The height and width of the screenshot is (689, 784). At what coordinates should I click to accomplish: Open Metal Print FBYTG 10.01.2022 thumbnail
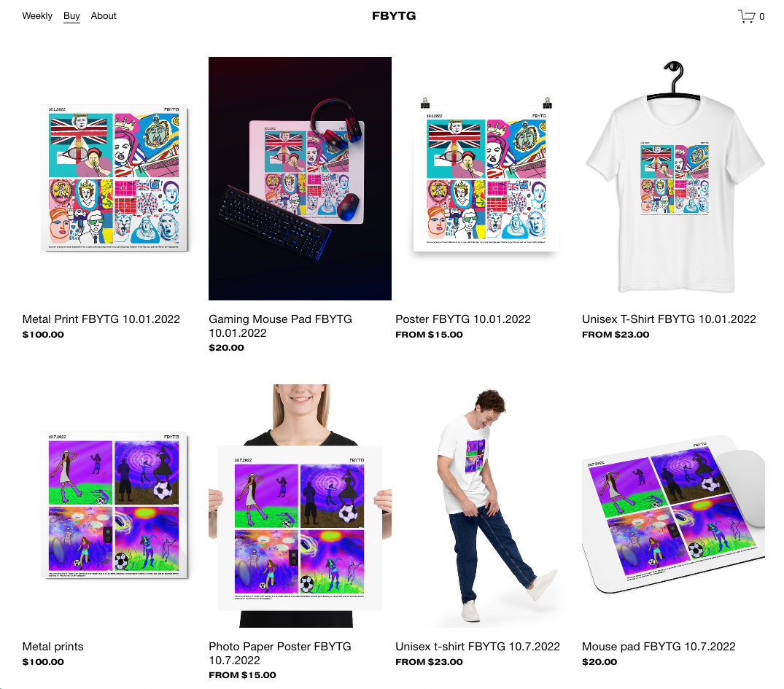coord(114,179)
